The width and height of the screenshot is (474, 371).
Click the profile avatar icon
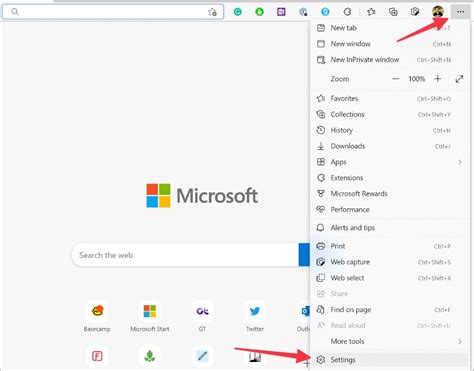point(438,12)
